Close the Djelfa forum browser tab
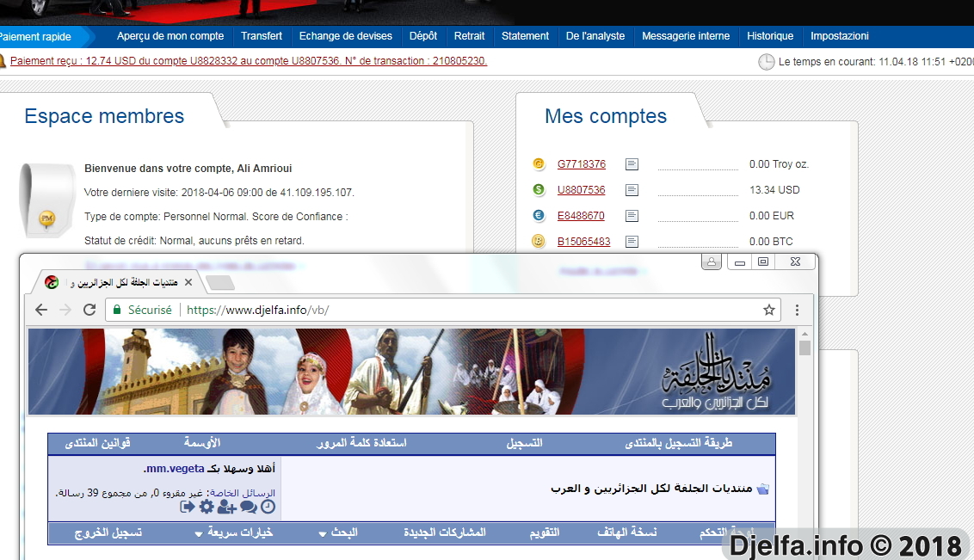974x560 pixels. (188, 282)
